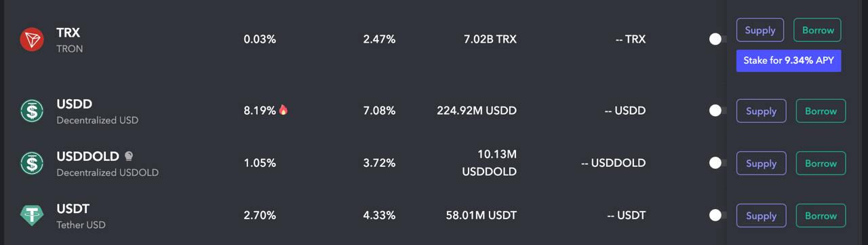The image size is (868, 245).
Task: Click Stake for 9.34% APY button
Action: [x=789, y=60]
